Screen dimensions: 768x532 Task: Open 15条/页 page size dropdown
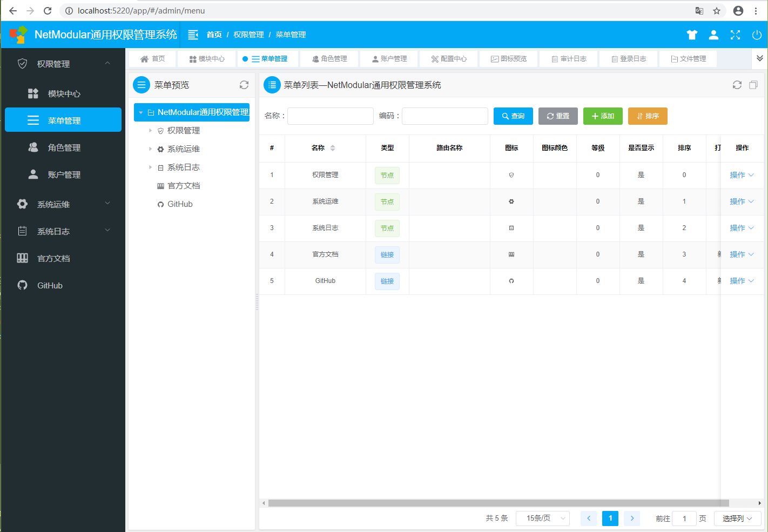543,518
